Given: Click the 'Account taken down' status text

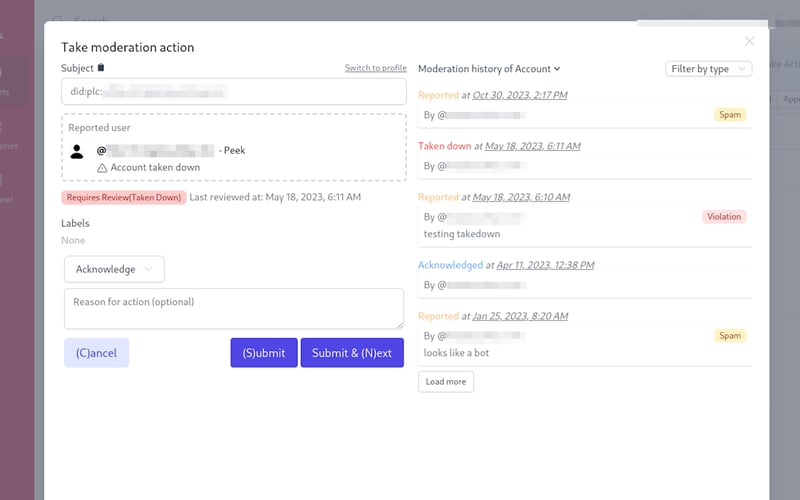Looking at the screenshot, I should pos(155,167).
